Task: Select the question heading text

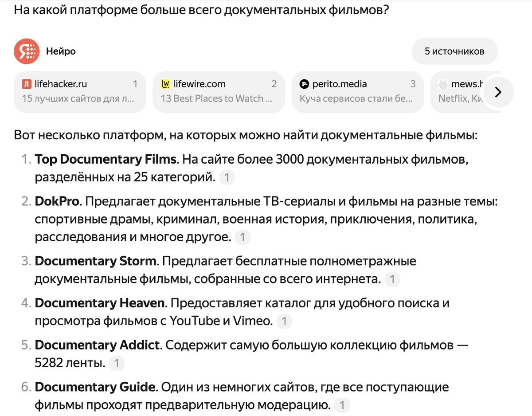Action: click(x=202, y=10)
